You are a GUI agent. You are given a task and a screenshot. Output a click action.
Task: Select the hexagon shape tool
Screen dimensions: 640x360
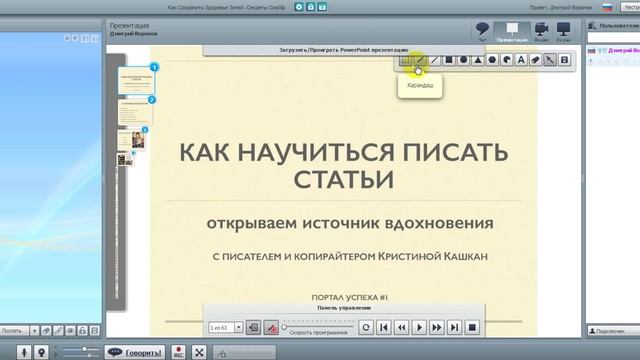pos(492,60)
